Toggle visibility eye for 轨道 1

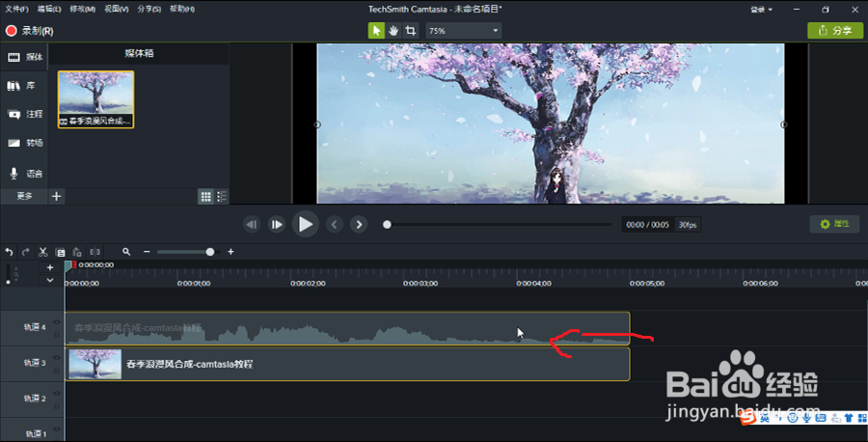coord(57,428)
